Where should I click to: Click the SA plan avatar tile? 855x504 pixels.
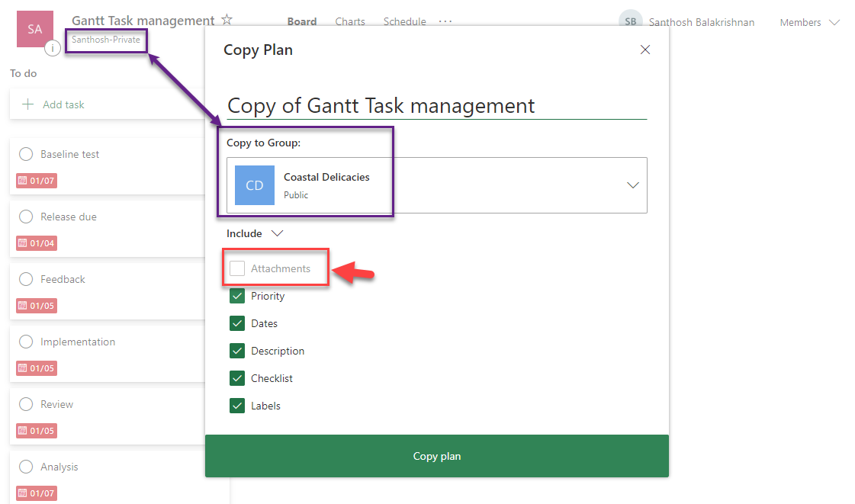[x=35, y=29]
